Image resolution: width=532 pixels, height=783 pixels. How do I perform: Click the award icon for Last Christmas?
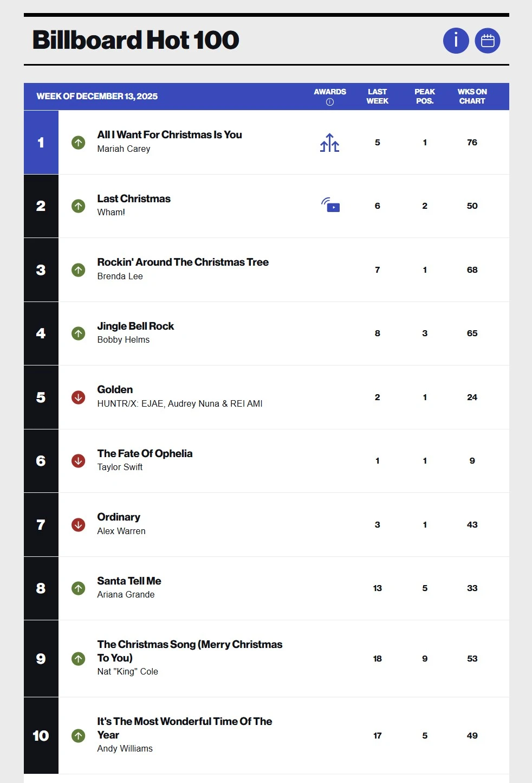point(330,206)
